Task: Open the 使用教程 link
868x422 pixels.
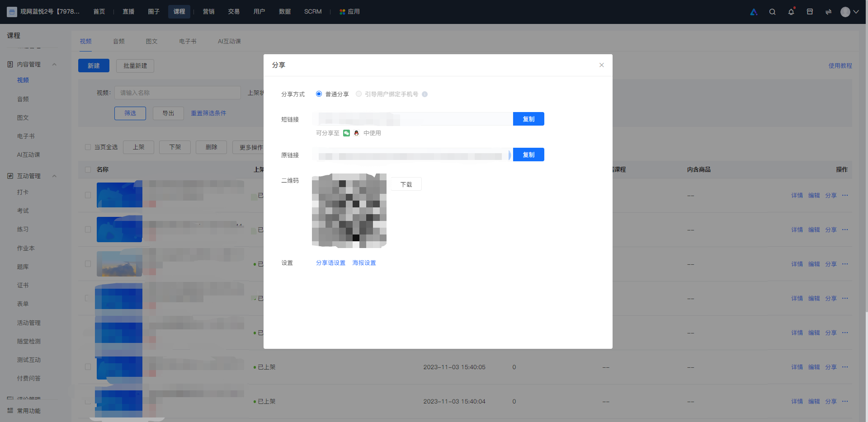Action: pyautogui.click(x=840, y=66)
